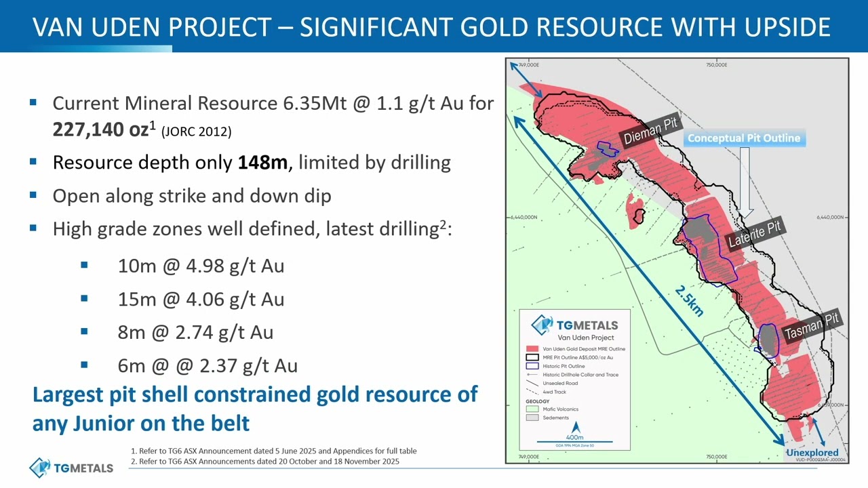Click footnote 1 about 5 June 2025
Image resolution: width=868 pixels, height=488 pixels.
pos(273,451)
